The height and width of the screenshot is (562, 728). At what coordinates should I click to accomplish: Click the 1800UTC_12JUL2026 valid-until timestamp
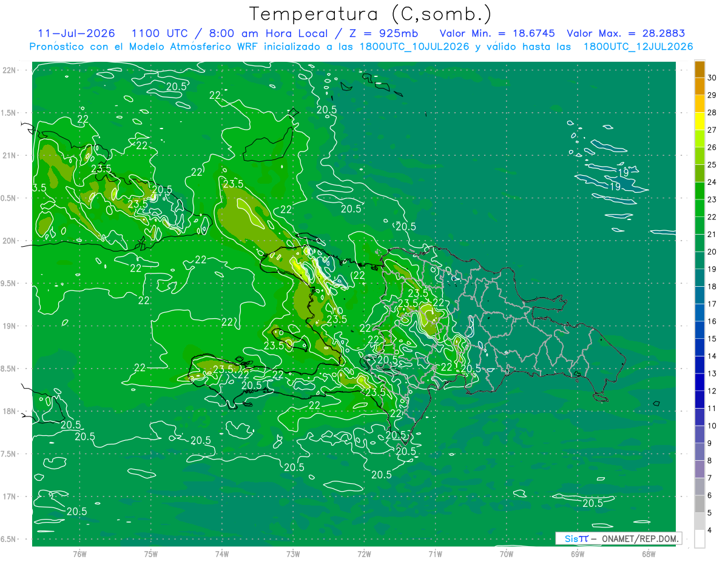pos(638,47)
